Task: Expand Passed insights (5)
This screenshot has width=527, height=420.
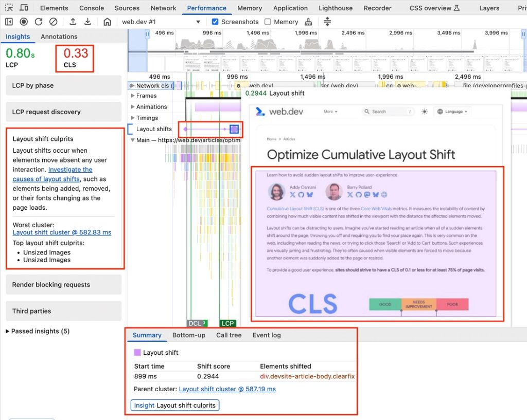Action: pyautogui.click(x=38, y=331)
